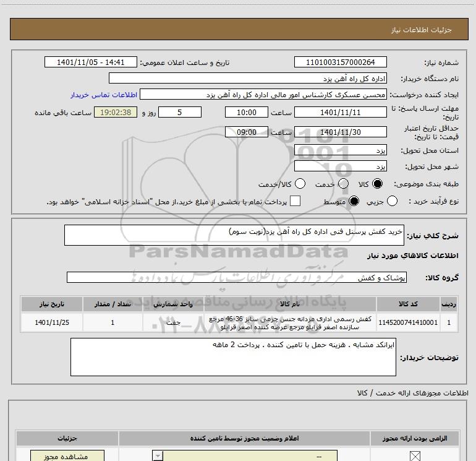Click the نام کالا column header

290,304
